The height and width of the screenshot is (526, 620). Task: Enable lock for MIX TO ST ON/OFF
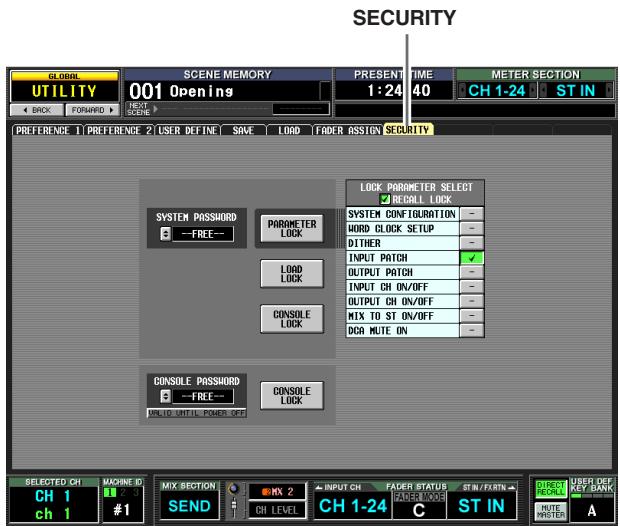click(x=471, y=316)
